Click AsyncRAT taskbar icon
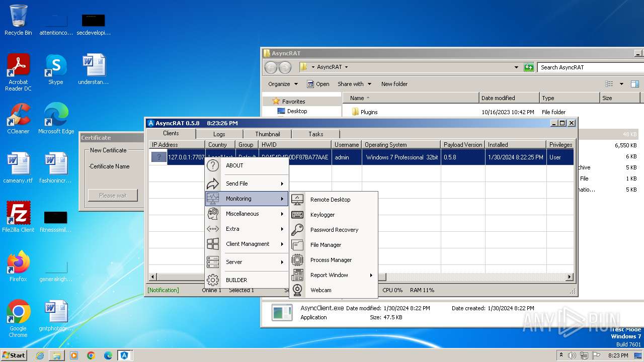Screen dimensions: 644x362 pos(125,355)
